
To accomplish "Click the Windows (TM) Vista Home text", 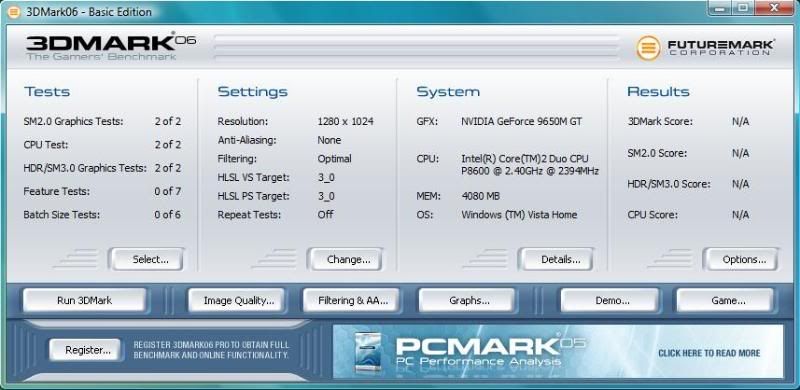I will pyautogui.click(x=519, y=215).
